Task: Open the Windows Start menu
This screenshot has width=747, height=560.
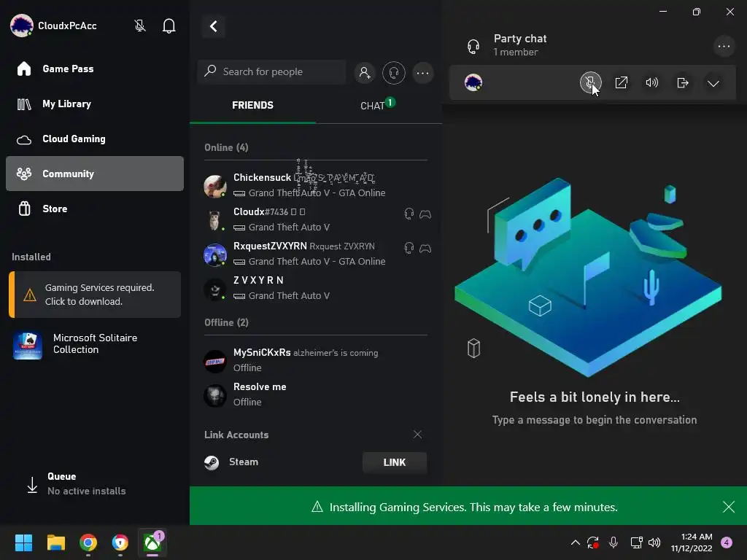Action: coord(23,542)
